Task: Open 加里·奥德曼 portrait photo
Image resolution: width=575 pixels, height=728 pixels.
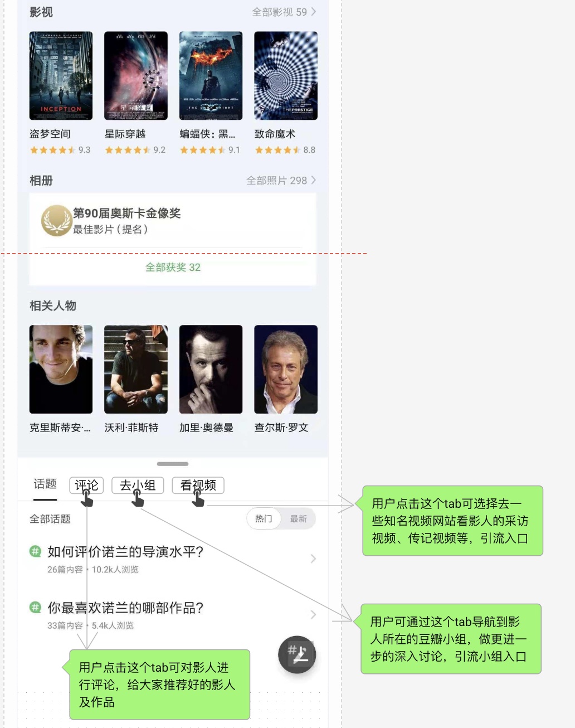Action: click(211, 369)
